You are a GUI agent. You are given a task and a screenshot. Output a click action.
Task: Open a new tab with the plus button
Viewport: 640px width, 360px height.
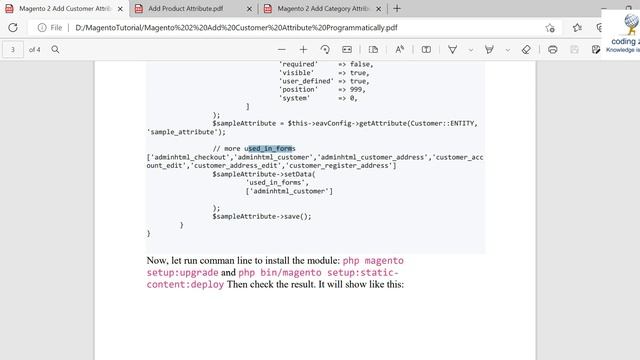pos(397,9)
